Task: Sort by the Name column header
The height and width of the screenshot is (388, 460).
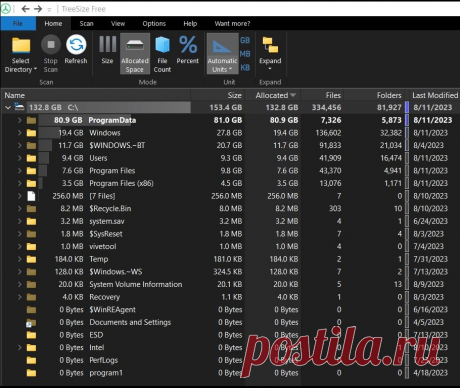Action: coord(96,95)
